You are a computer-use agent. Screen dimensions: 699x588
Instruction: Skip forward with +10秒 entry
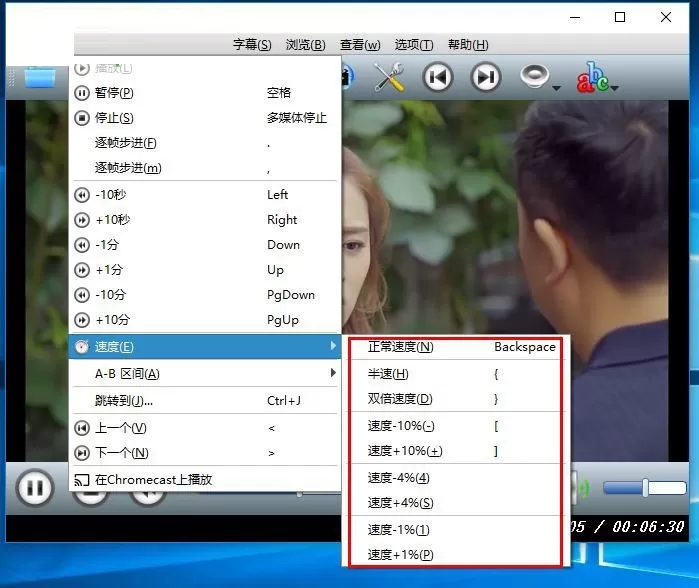pyautogui.click(x=205, y=220)
